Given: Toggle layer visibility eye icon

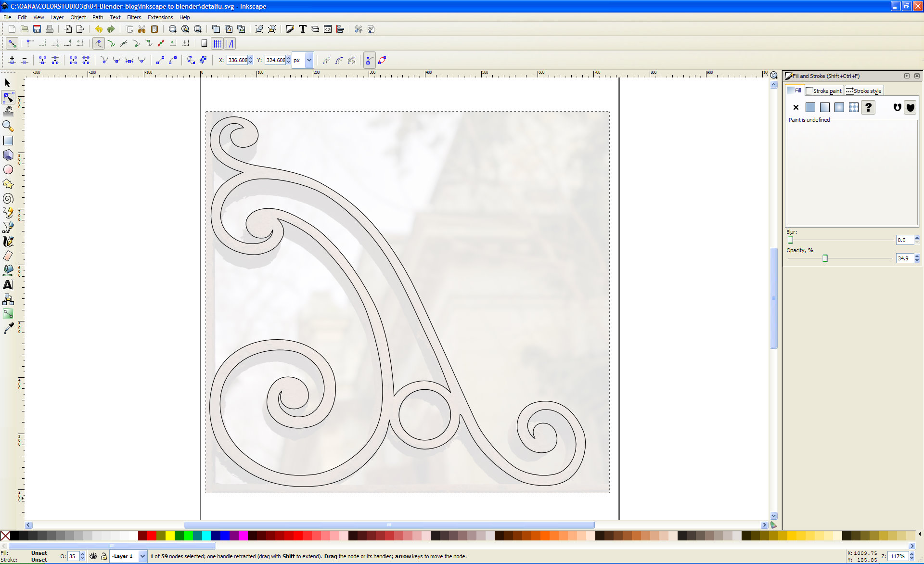Looking at the screenshot, I should (x=93, y=556).
